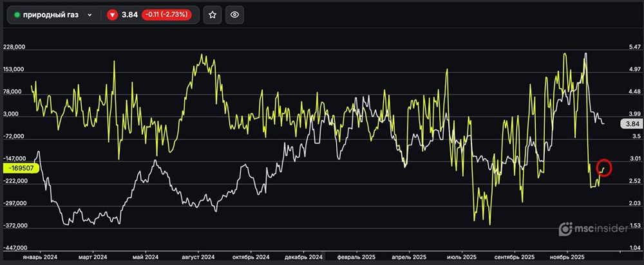Click the 4.48 right axis label
Screen dimensions: 644x265
[x=634, y=92]
